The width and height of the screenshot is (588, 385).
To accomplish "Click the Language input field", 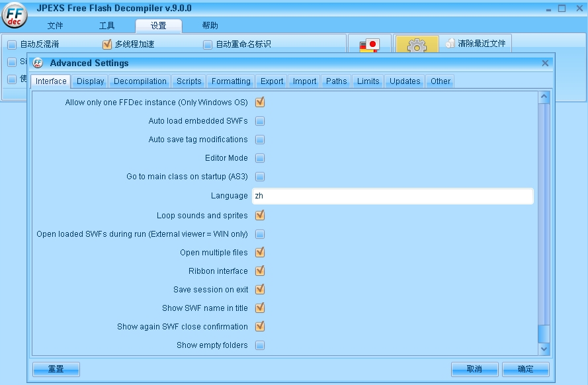I will pyautogui.click(x=393, y=196).
